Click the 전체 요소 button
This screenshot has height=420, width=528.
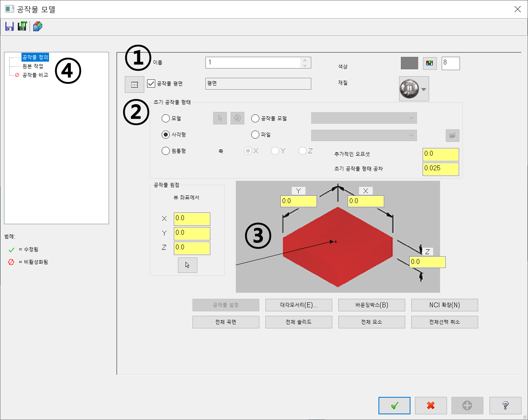pyautogui.click(x=372, y=322)
